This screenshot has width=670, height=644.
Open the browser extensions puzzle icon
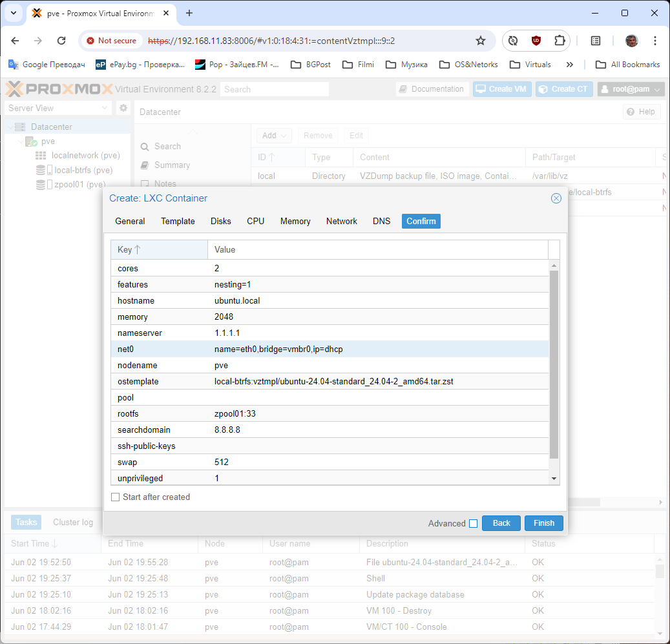[560, 41]
